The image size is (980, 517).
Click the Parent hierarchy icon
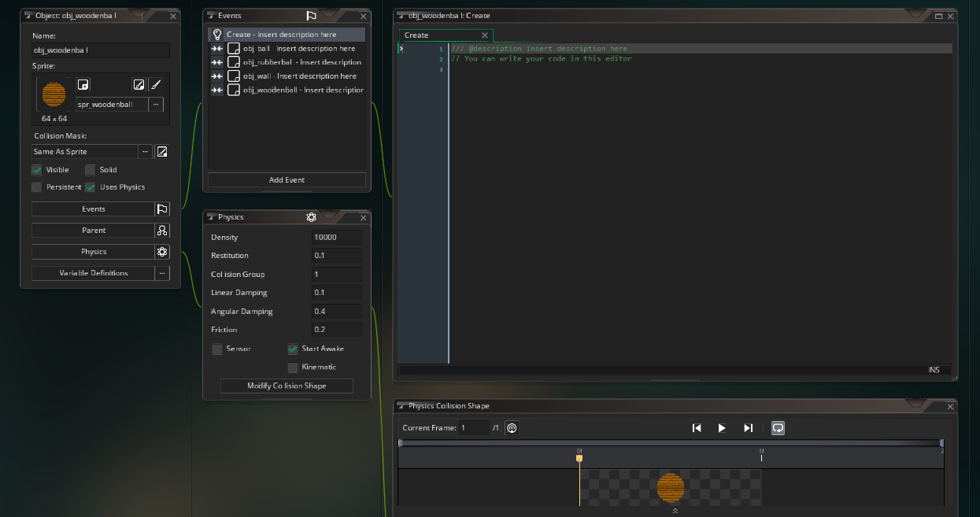point(162,231)
